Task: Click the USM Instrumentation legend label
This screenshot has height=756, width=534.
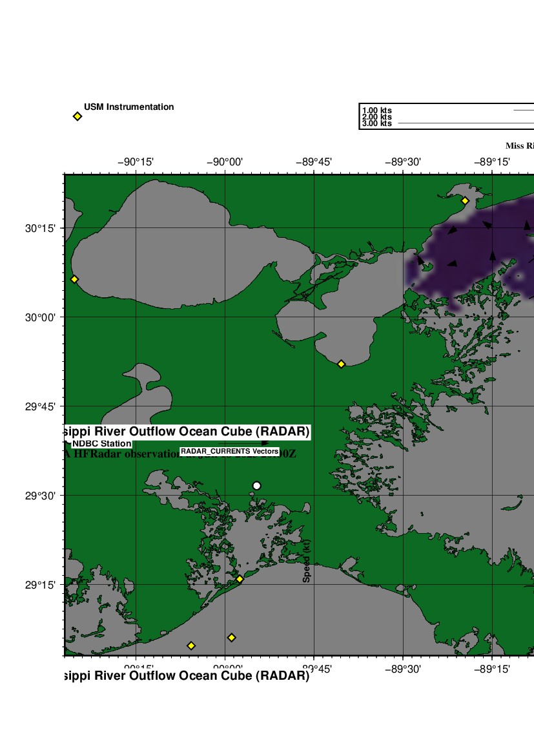Action: [x=128, y=107]
